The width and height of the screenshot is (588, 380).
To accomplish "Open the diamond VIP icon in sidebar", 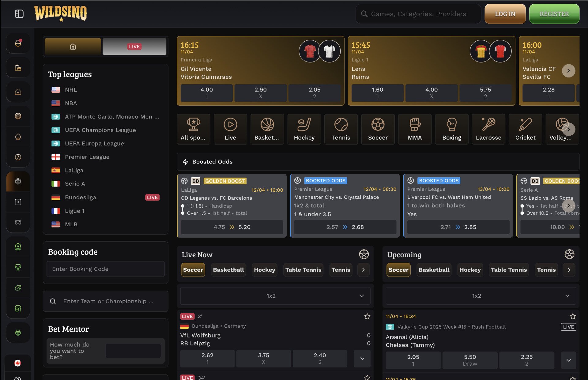I will click(18, 332).
